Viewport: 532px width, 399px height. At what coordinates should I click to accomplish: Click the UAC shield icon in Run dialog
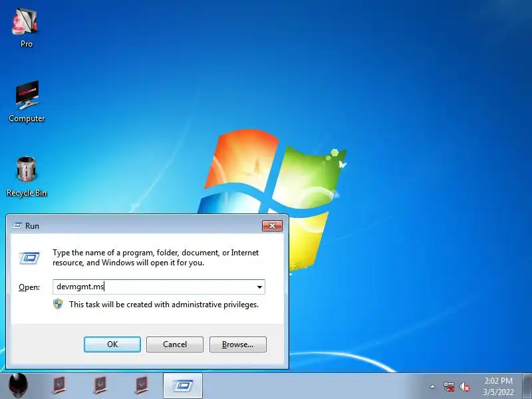pos(58,304)
